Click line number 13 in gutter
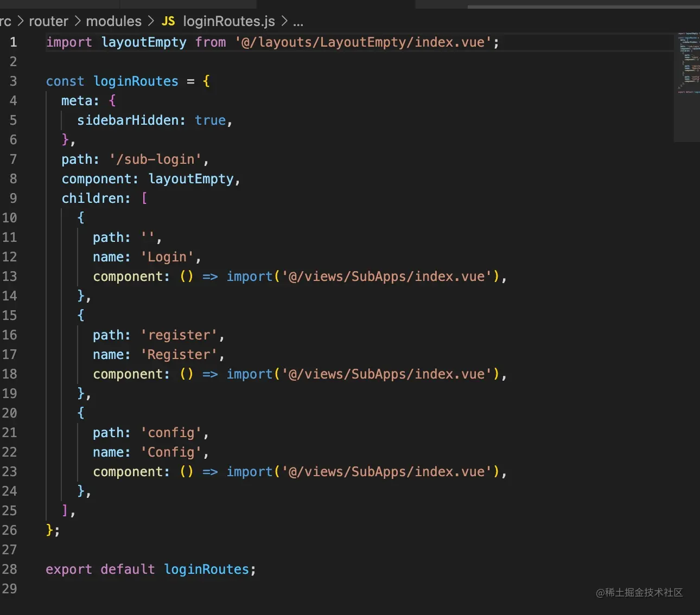Image resolution: width=700 pixels, height=615 pixels. [10, 277]
